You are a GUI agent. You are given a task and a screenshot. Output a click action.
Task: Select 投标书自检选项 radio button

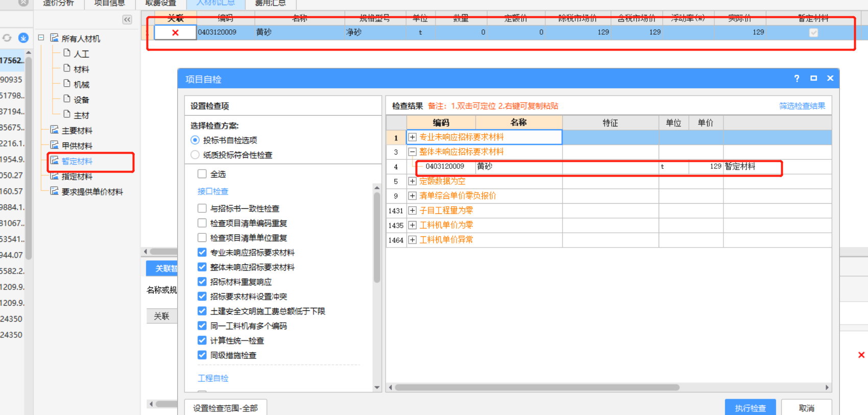tap(195, 140)
